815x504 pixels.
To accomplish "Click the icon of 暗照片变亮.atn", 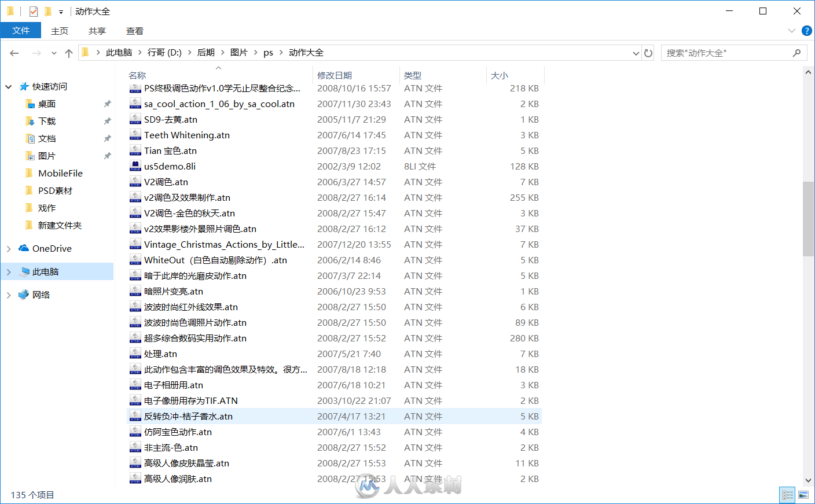I will tap(135, 292).
